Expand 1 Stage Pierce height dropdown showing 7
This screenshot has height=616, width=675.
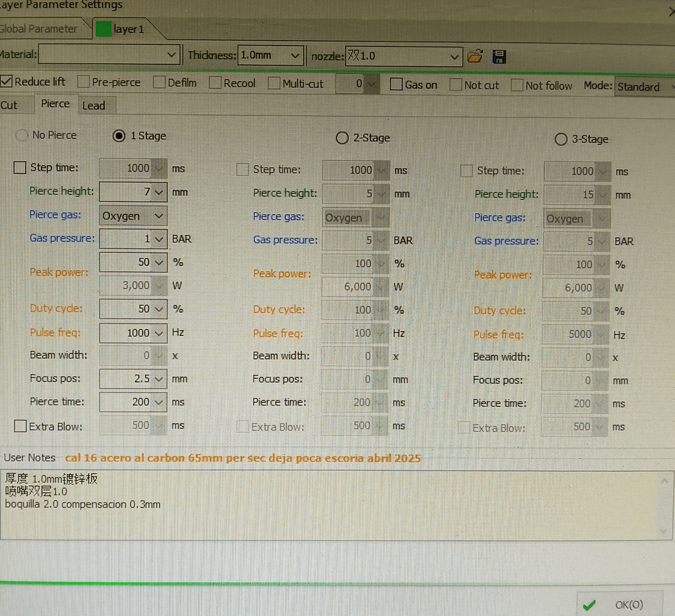click(x=159, y=192)
